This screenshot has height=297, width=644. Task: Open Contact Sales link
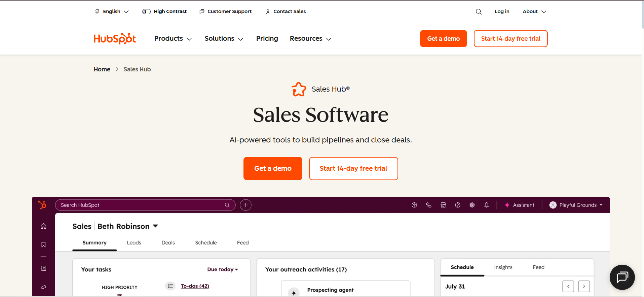click(x=286, y=11)
